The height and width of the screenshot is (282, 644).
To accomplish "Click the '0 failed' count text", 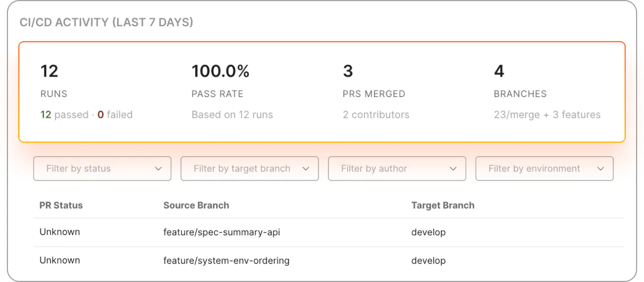I will point(115,115).
